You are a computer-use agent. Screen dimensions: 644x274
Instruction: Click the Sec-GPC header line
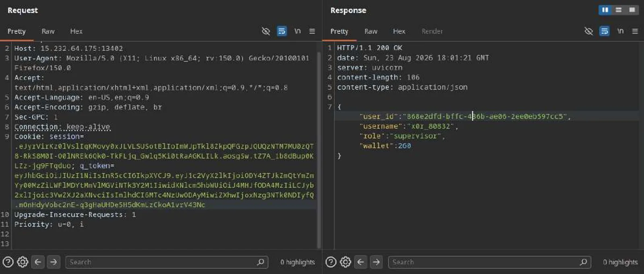pos(36,117)
